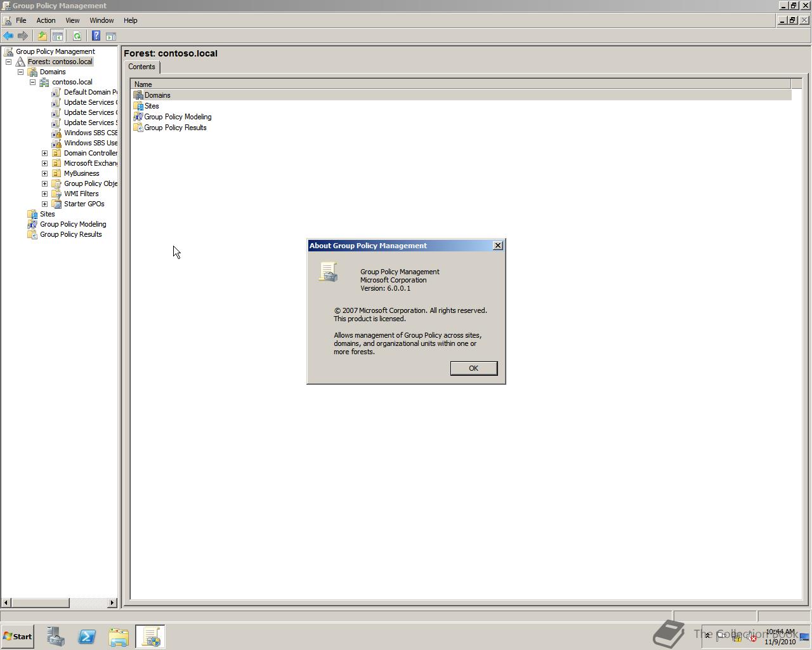Click OK in the About dialog
This screenshot has height=650, width=812.
(x=473, y=368)
